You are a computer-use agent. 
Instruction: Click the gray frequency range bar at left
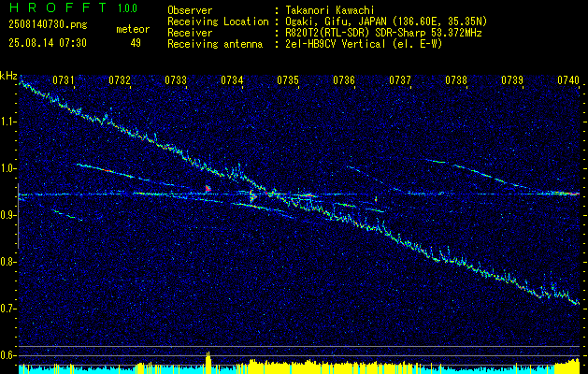[x=18, y=216]
